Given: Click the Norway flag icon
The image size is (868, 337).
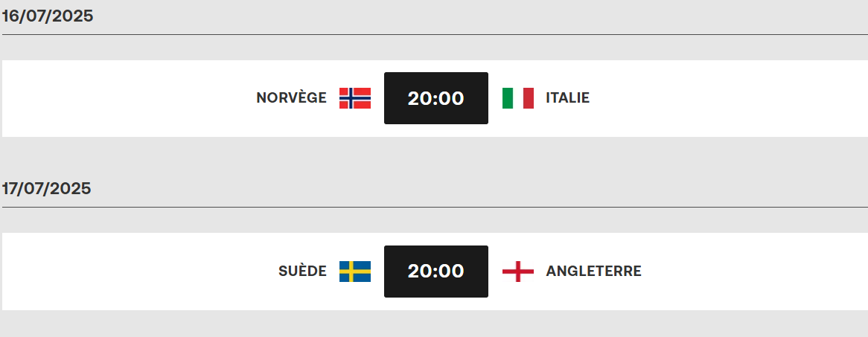Looking at the screenshot, I should (x=355, y=98).
